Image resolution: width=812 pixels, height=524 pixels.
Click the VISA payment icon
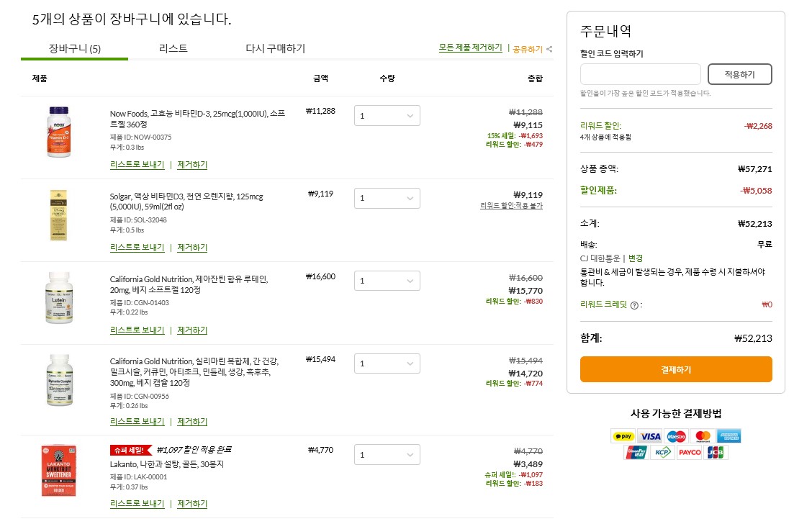(x=650, y=436)
